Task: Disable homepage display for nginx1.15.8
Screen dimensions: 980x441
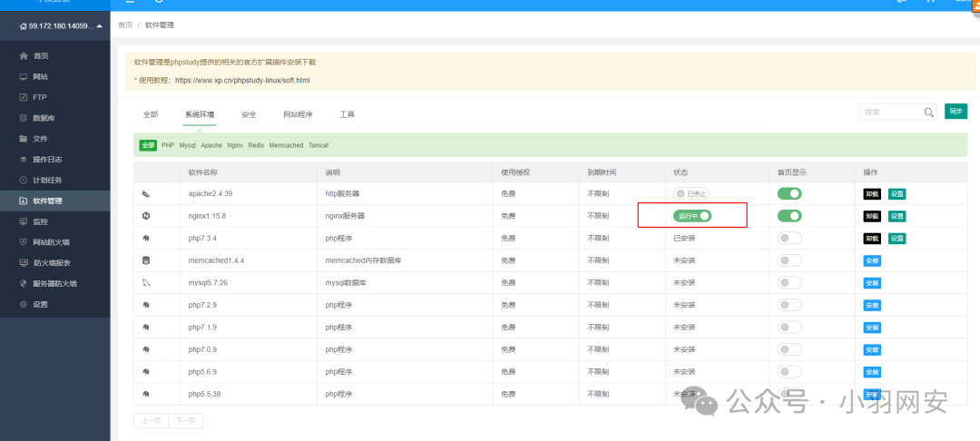Action: (789, 215)
